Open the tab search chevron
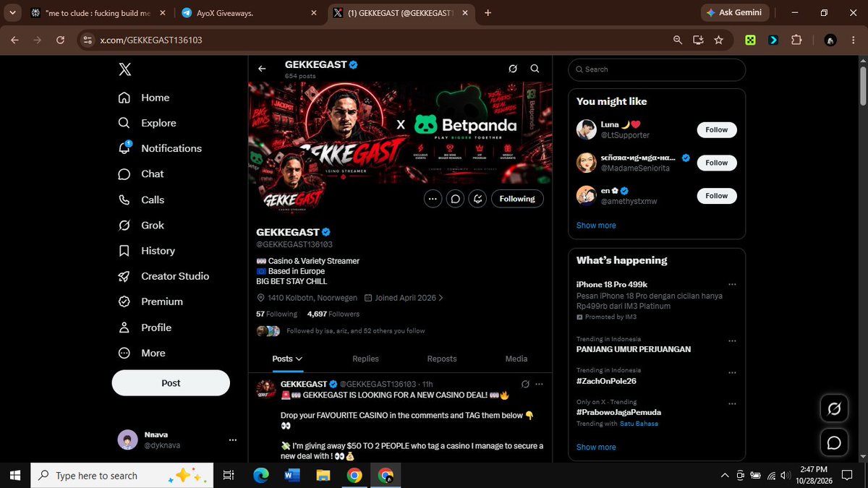The width and height of the screenshot is (868, 488). [x=13, y=13]
